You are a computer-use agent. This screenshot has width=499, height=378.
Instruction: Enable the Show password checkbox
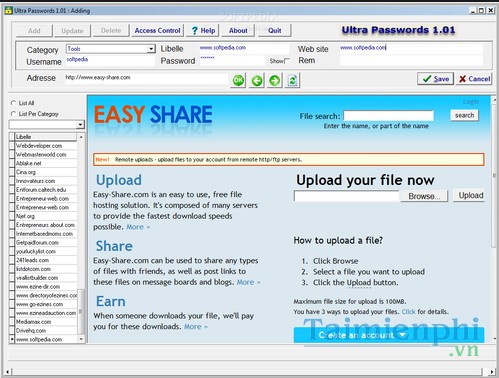pos(287,61)
